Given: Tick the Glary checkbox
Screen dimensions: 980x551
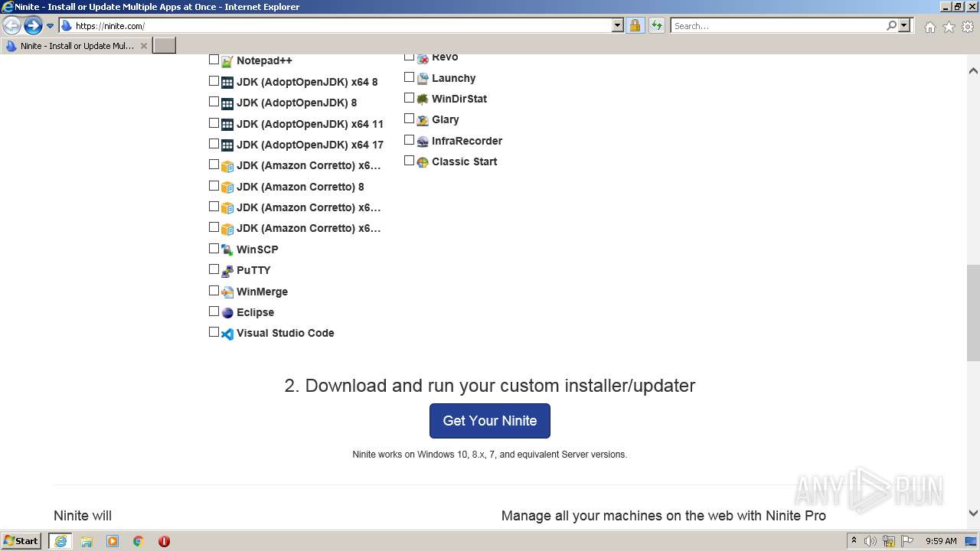Looking at the screenshot, I should (410, 118).
